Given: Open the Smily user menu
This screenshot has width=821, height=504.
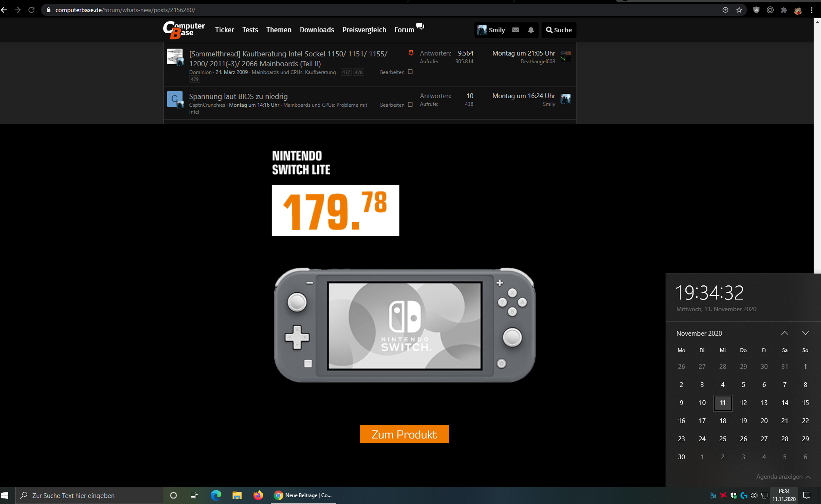Looking at the screenshot, I should pos(491,30).
